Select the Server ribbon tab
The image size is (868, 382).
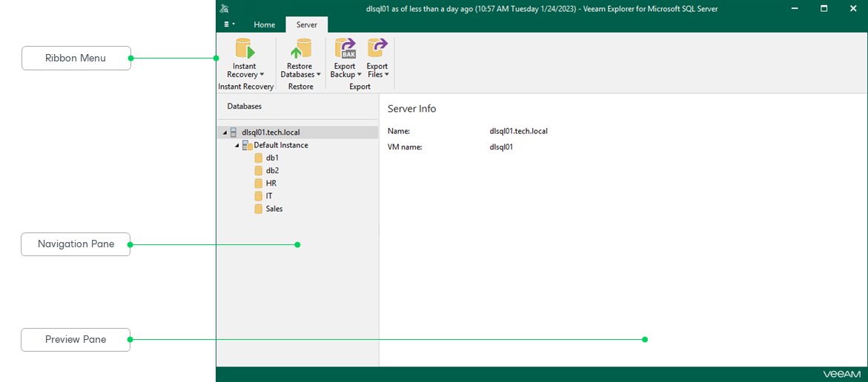pyautogui.click(x=306, y=24)
